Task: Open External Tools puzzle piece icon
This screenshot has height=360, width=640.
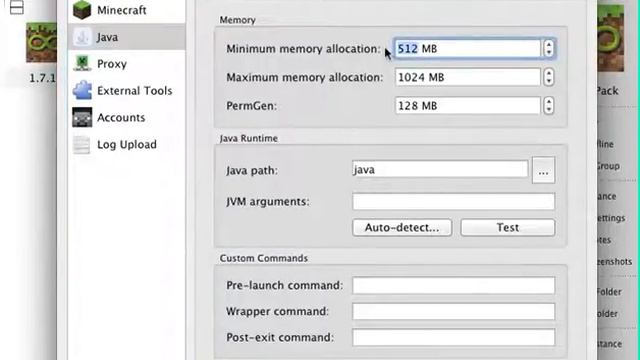Action: pos(82,90)
